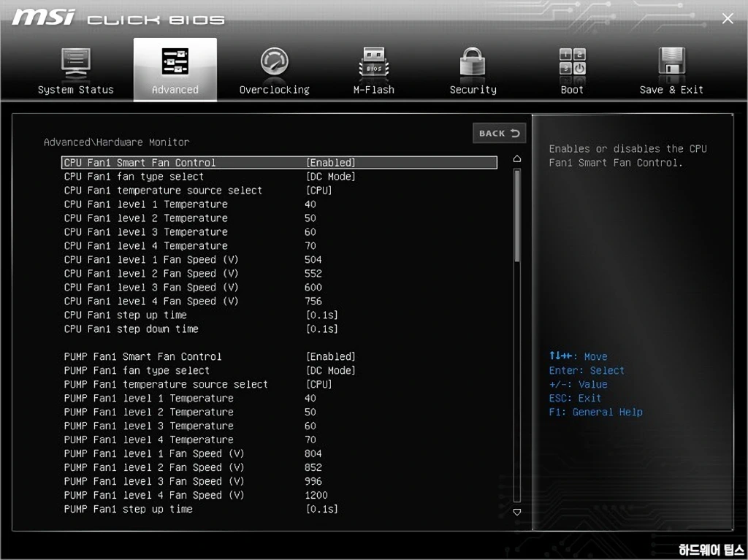This screenshot has width=748, height=560.
Task: Toggle CPU Fan1 Smart Fan Control Enabled value
Action: [x=331, y=163]
